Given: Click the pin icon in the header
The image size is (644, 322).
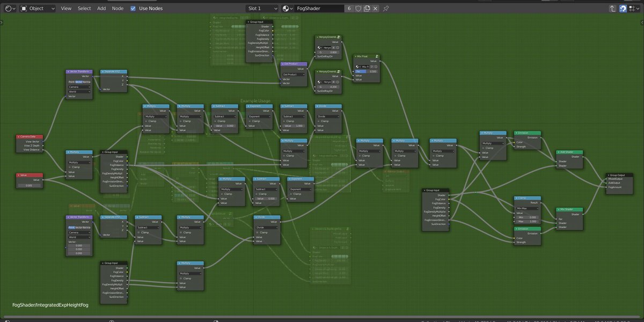Looking at the screenshot, I should tap(386, 8).
